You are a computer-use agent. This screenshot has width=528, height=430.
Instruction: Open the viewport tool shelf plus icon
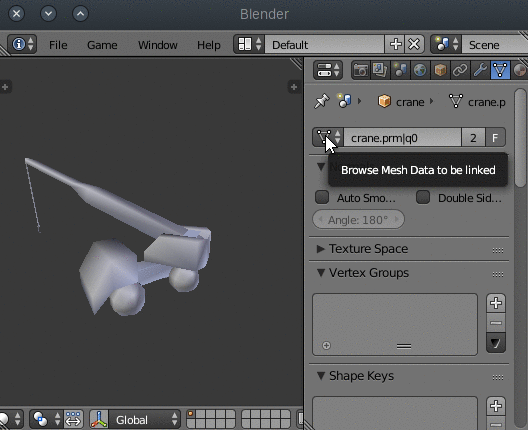[5, 87]
